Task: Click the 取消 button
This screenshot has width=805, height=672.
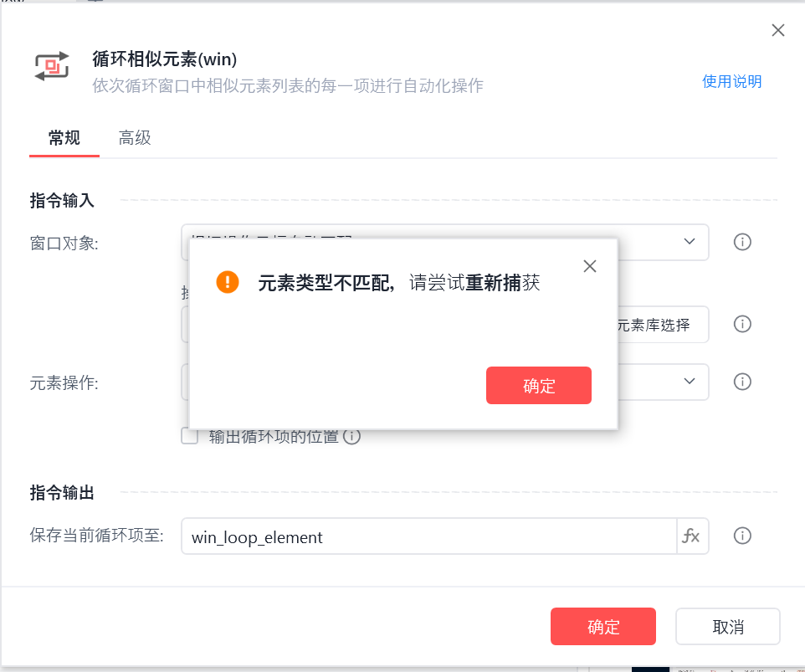Action: [x=727, y=626]
